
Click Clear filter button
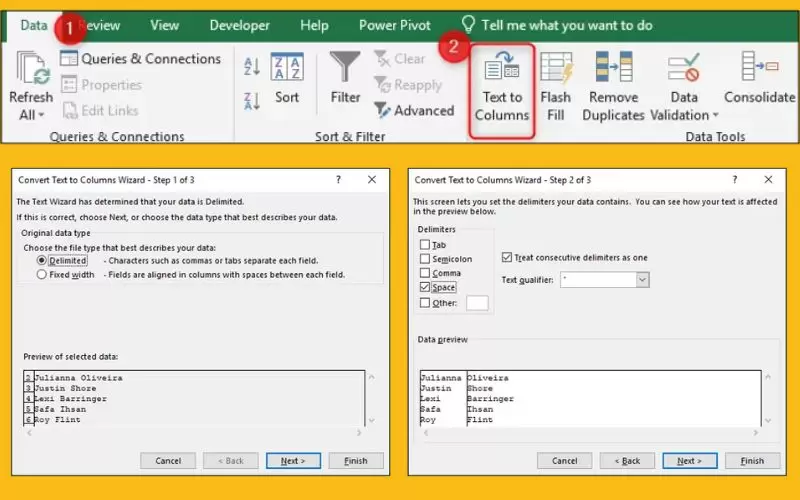(x=399, y=59)
